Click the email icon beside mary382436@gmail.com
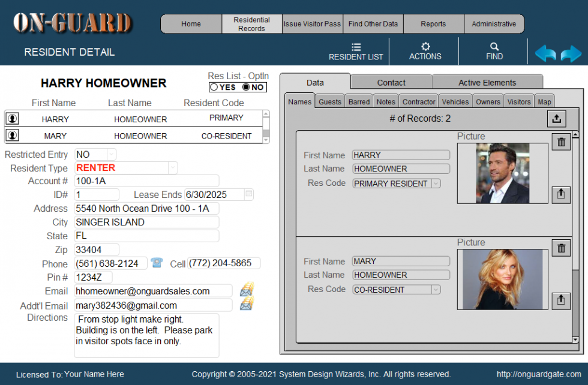The image size is (588, 385). 247,304
